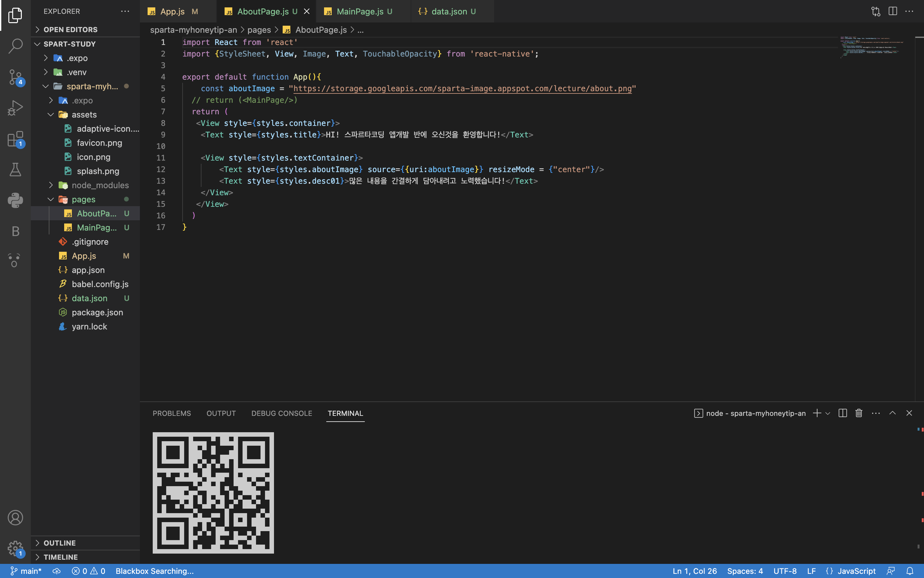Switch to the MainPage.js tab
The image size is (924, 578).
tap(364, 12)
